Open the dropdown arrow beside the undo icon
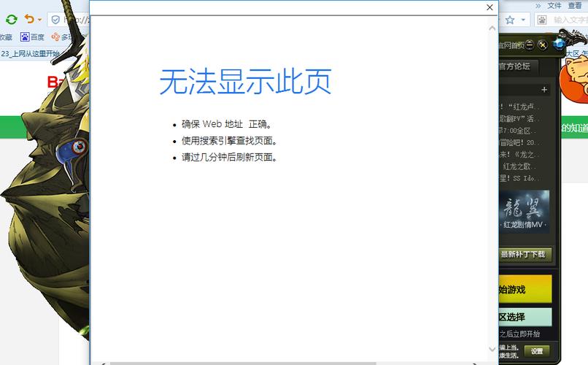 click(x=39, y=20)
